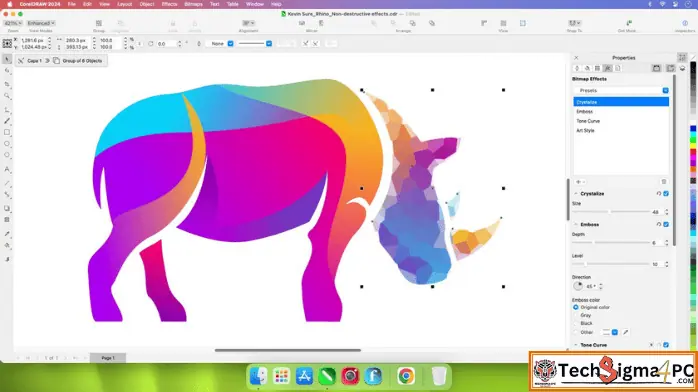Open Bitmap Effects tab in Properties
This screenshot has height=392, width=698.
(608, 68)
